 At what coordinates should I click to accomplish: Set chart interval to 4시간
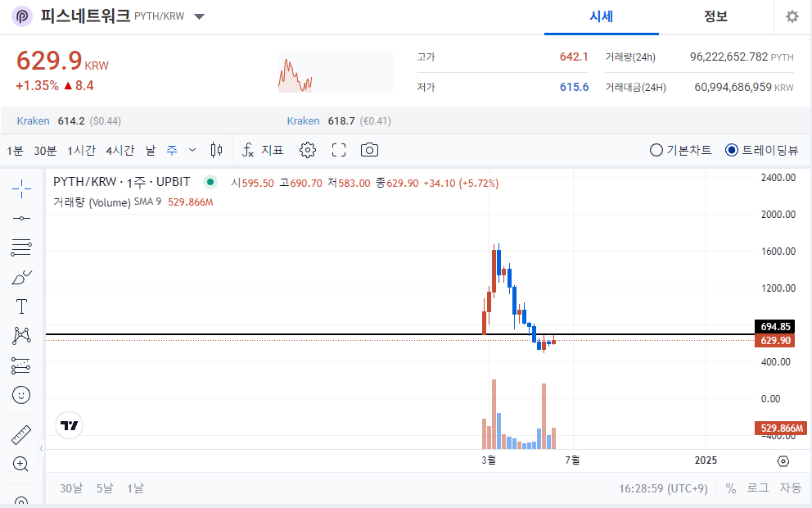click(120, 150)
